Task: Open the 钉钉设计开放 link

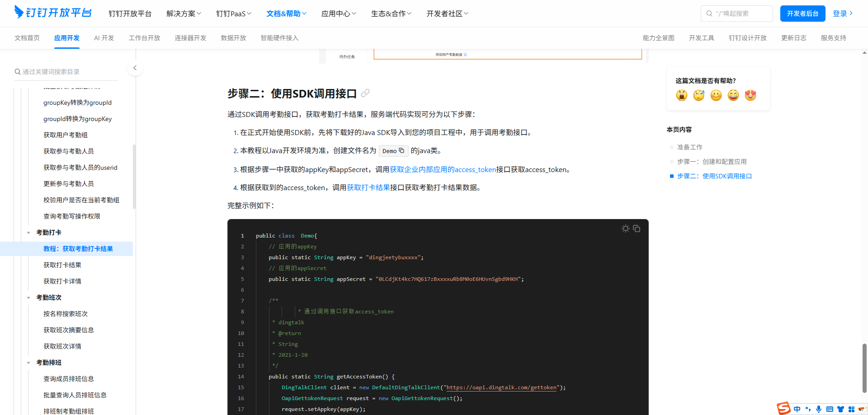Action: click(x=748, y=38)
